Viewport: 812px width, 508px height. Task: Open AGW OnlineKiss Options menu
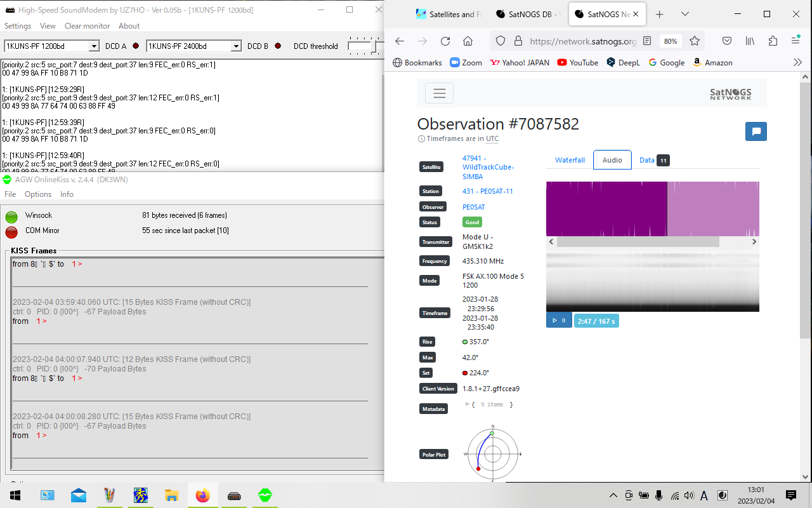pyautogui.click(x=38, y=194)
